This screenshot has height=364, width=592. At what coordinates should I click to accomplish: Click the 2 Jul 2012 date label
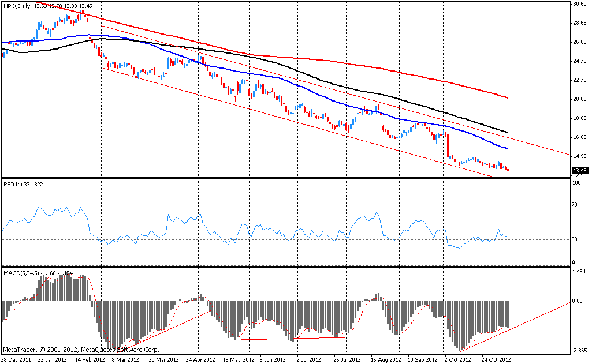(304, 358)
